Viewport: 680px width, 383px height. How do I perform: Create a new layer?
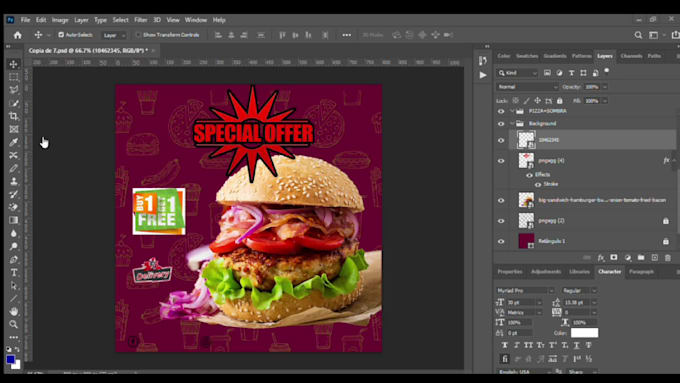pyautogui.click(x=654, y=258)
